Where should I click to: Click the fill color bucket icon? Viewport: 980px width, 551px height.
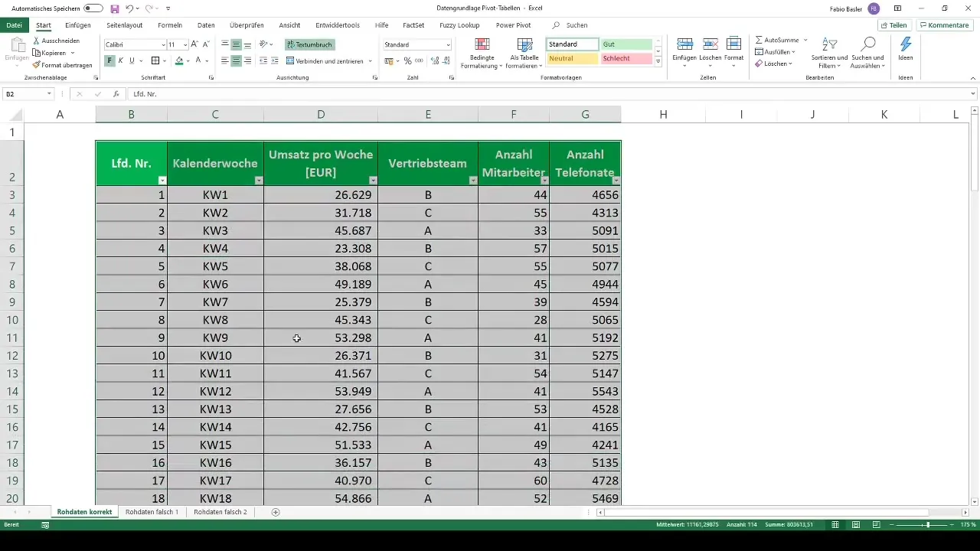(179, 60)
